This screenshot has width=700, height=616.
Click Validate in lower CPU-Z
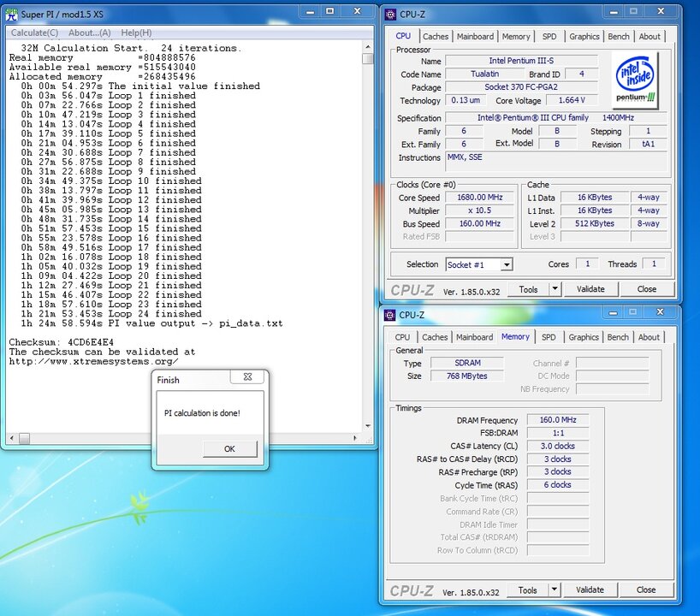[x=590, y=590]
